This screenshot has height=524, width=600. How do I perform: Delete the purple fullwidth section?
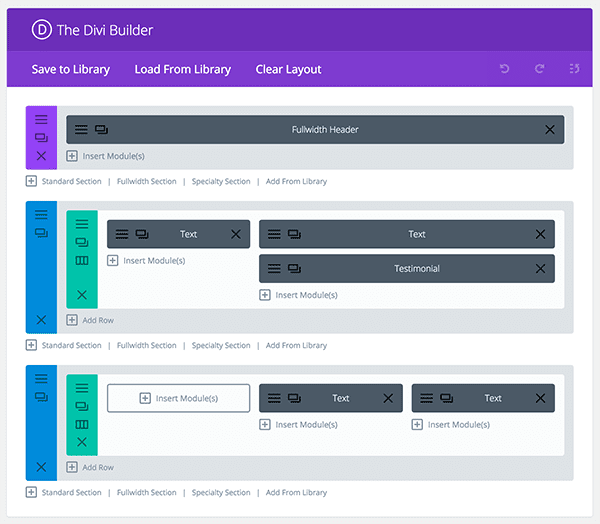tap(41, 156)
